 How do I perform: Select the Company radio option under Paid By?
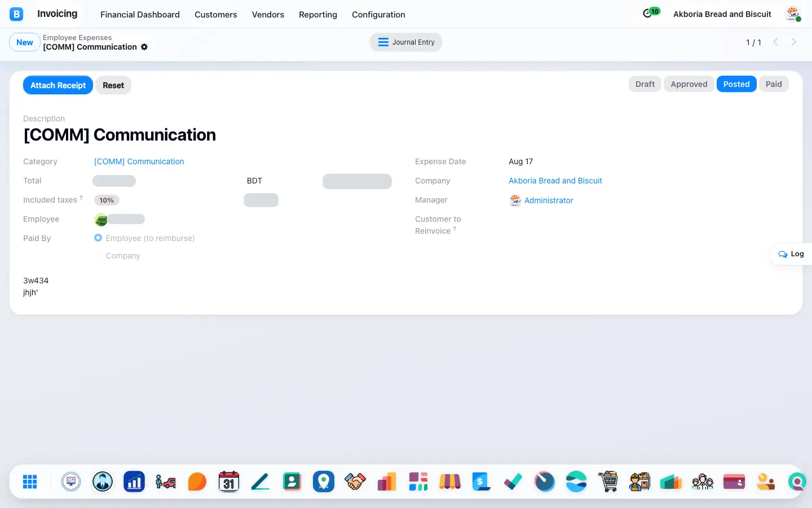pos(98,256)
